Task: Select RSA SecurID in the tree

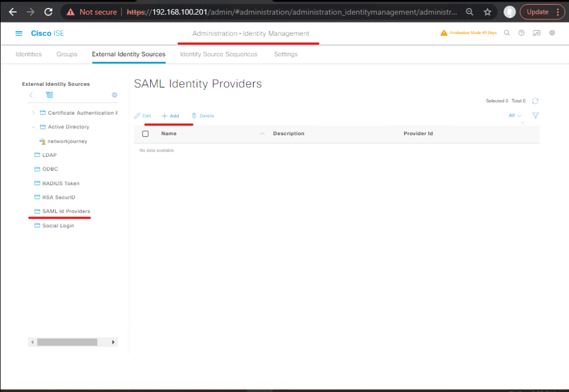Action: [59, 197]
